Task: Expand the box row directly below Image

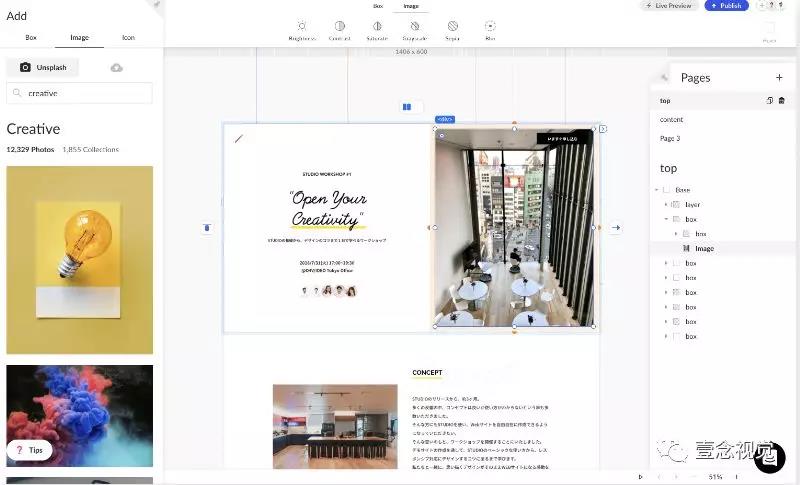Action: (x=666, y=263)
